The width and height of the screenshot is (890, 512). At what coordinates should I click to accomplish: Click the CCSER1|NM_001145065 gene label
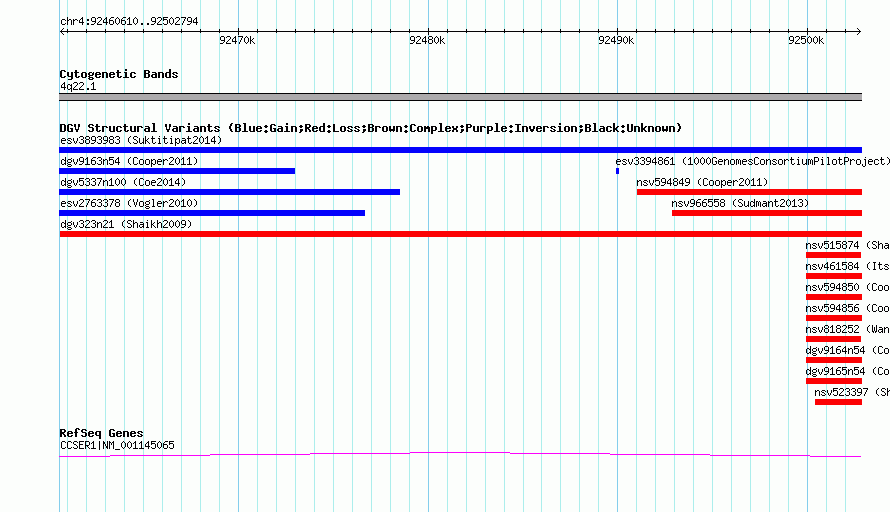tap(117, 446)
